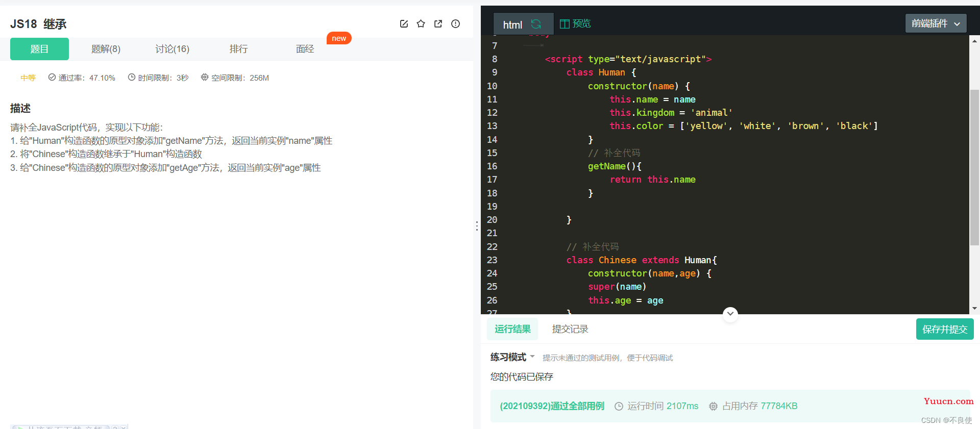
Task: Click the chip icon beside 占用内存
Action: pyautogui.click(x=713, y=406)
